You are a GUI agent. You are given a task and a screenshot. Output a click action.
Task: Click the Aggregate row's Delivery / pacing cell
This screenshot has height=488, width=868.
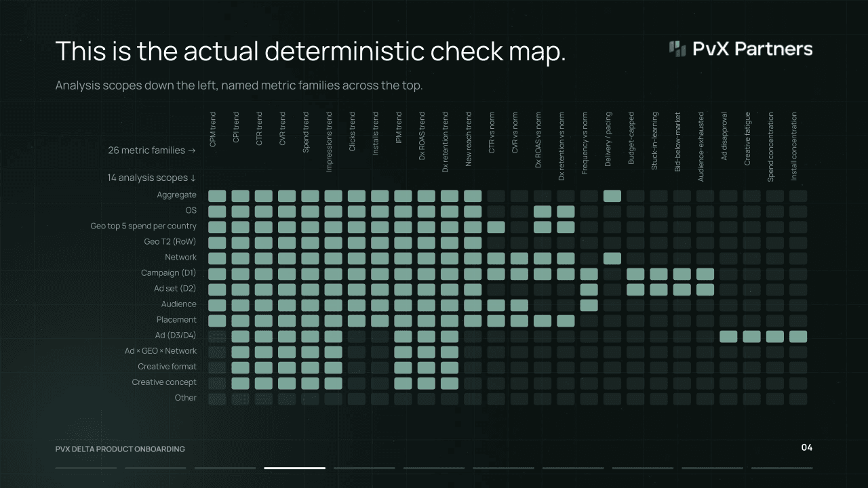tap(612, 196)
